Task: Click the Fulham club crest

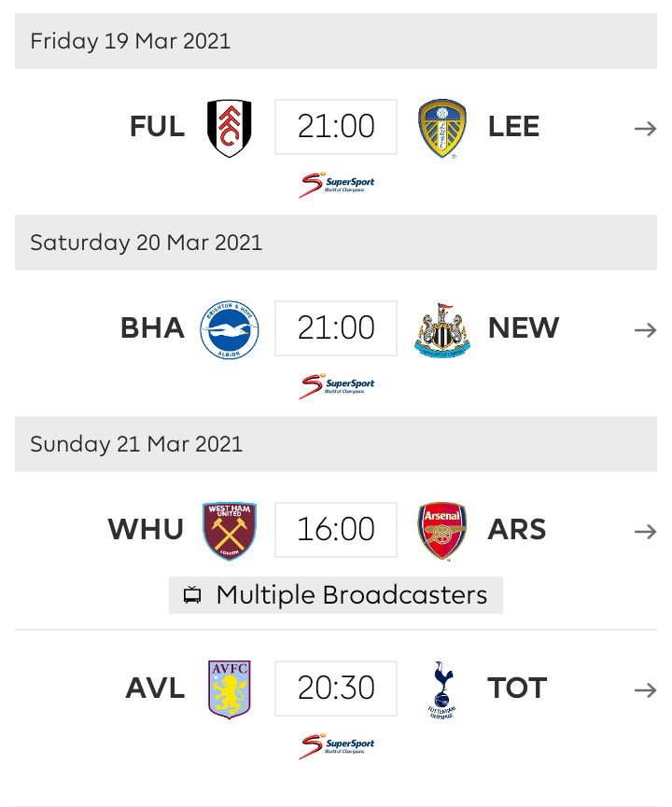Action: [x=229, y=128]
